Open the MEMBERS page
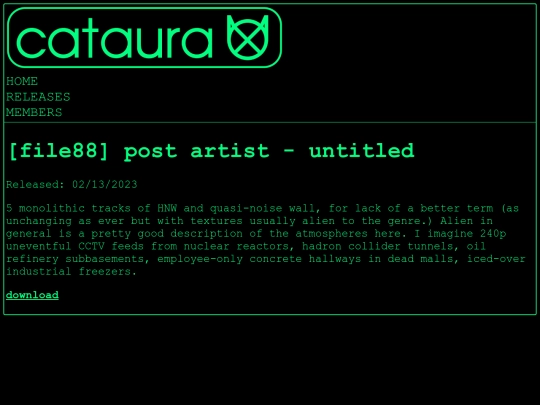The image size is (540, 405). [x=34, y=112]
